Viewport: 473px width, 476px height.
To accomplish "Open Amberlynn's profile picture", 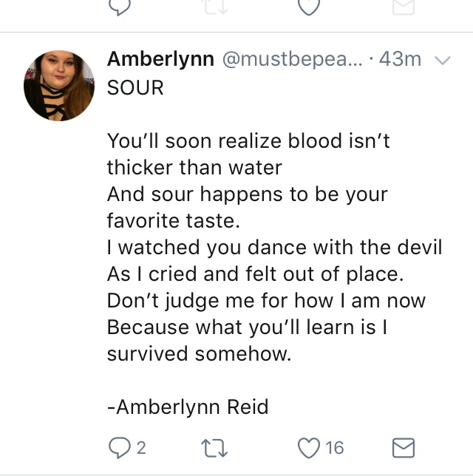I will (x=59, y=86).
